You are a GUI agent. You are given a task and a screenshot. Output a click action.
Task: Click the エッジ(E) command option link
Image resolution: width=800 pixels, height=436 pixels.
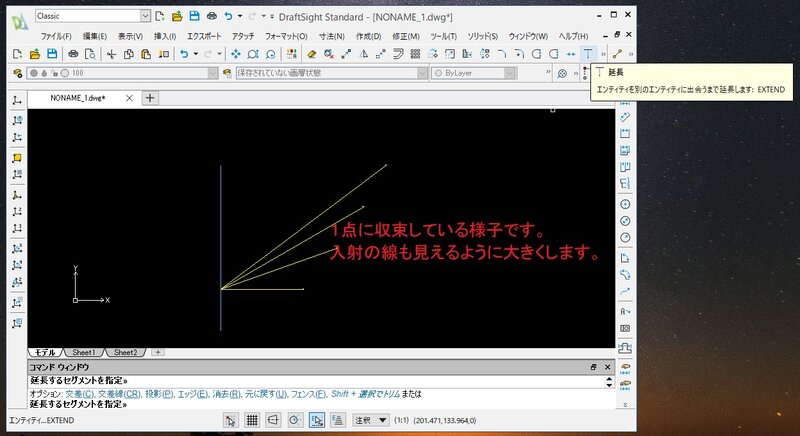click(193, 394)
